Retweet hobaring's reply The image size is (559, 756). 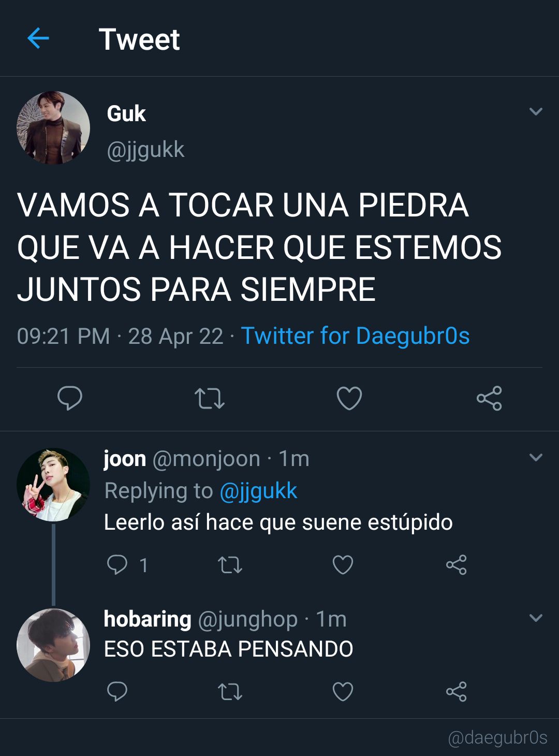pos(230,692)
